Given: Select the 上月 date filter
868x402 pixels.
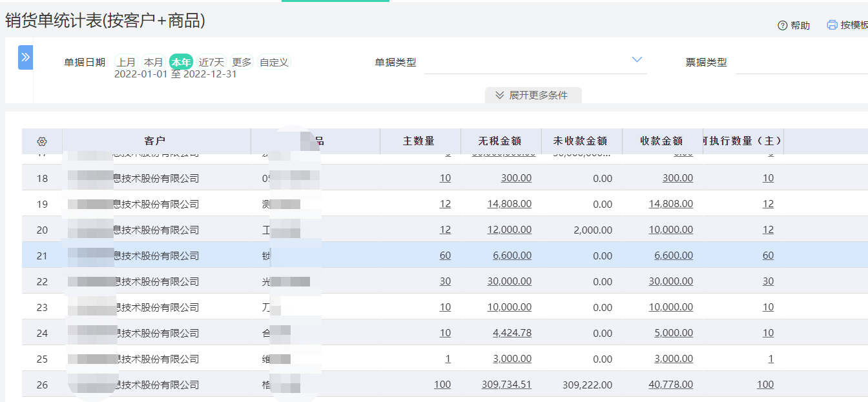Looking at the screenshot, I should pos(126,62).
